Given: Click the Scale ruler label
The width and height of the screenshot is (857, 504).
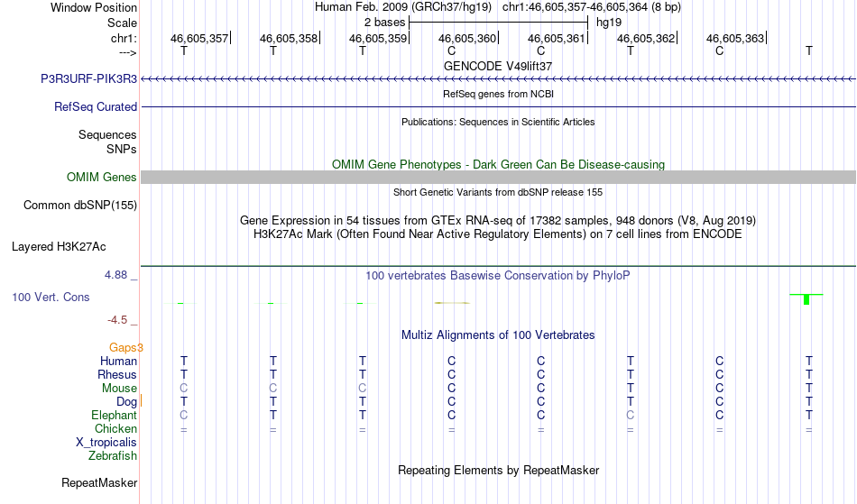Looking at the screenshot, I should [x=122, y=23].
